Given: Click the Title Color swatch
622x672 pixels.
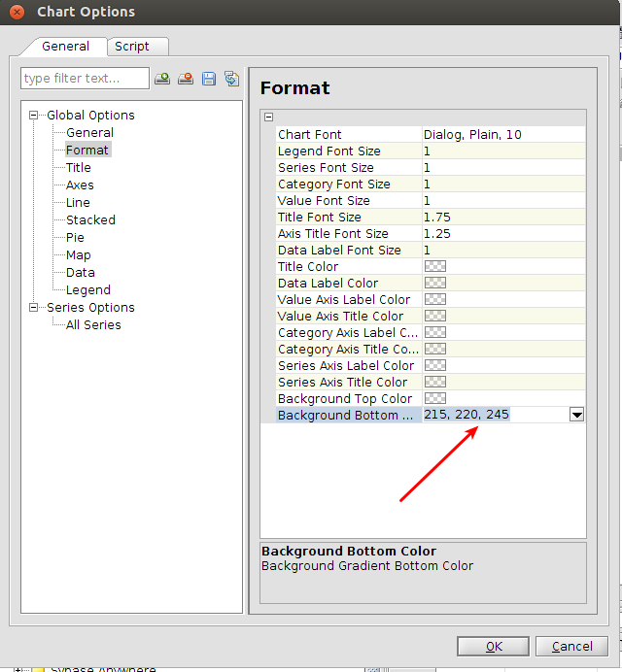Looking at the screenshot, I should tap(435, 266).
